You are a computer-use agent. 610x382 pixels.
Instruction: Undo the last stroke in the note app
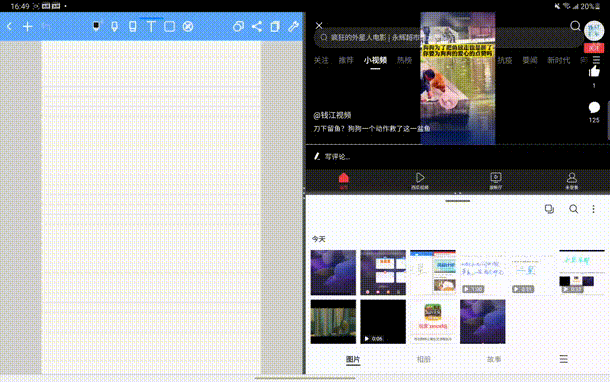coord(46,26)
